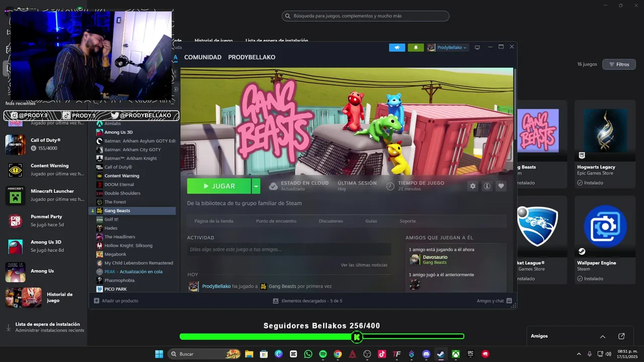The height and width of the screenshot is (362, 644).
Task: Open Google Chrome from the taskbar
Action: [338, 354]
